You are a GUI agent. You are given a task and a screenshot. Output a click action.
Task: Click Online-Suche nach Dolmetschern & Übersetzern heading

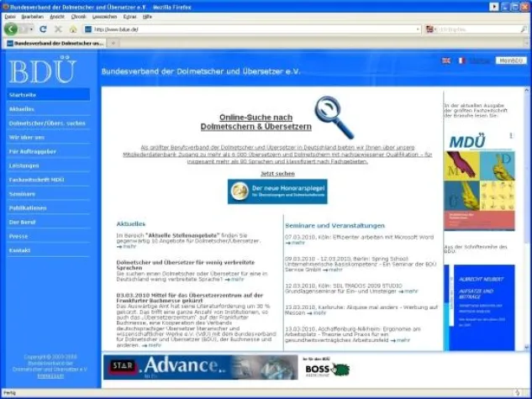[x=255, y=122]
